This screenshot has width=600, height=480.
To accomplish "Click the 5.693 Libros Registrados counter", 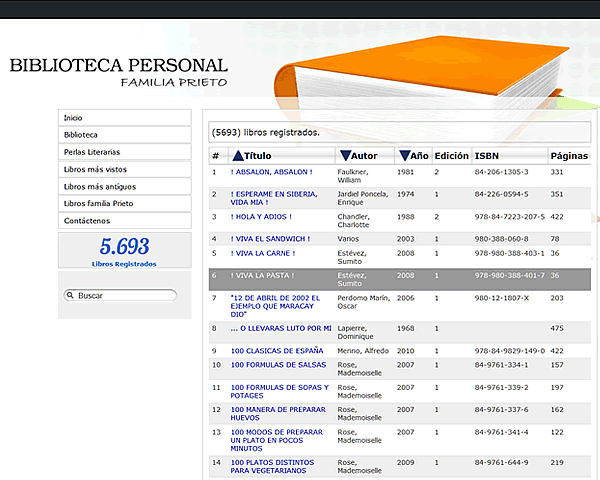I will [x=124, y=251].
